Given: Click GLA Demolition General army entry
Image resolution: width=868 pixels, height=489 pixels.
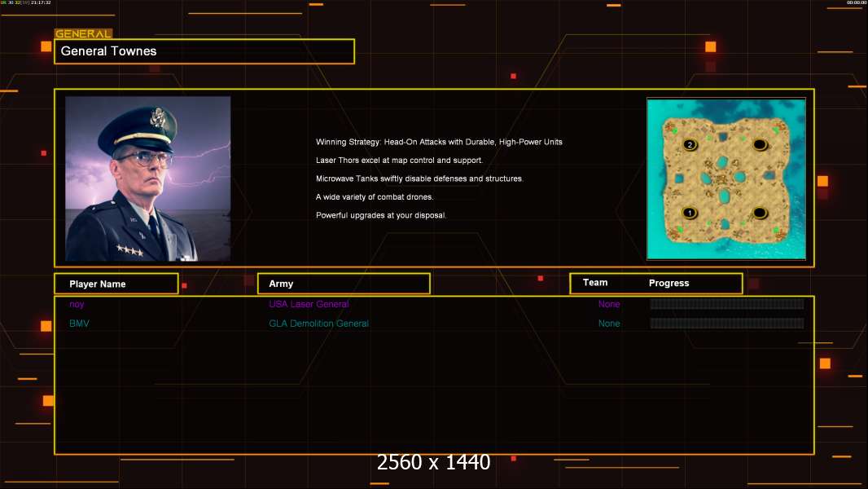Looking at the screenshot, I should coord(319,324).
